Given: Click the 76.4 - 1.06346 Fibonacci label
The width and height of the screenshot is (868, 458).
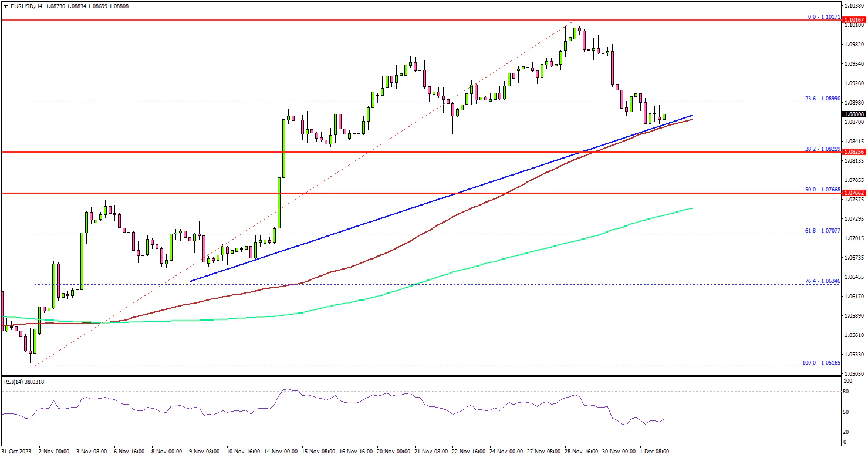Looking at the screenshot, I should click(823, 281).
